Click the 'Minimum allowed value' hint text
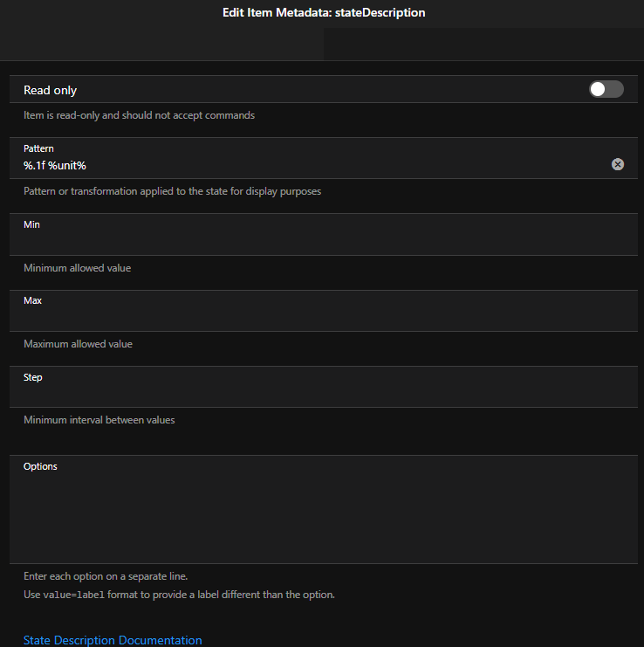The height and width of the screenshot is (647, 644). coord(78,268)
